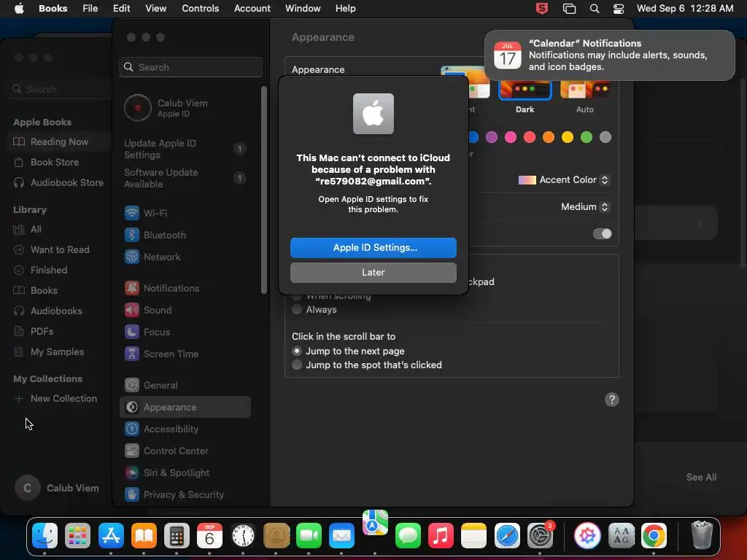Choose the purple accent color
747x560 pixels.
click(491, 137)
